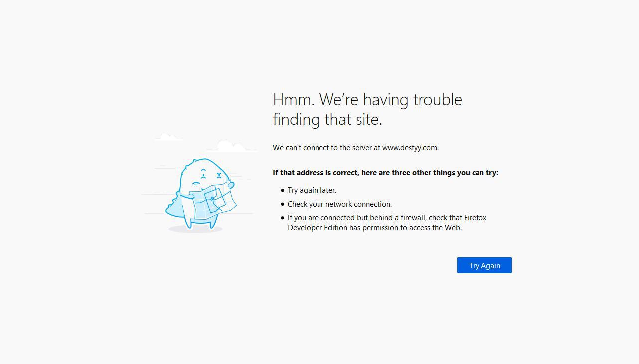Click the first bullet marker in the list
The image size is (639, 364).
click(x=282, y=191)
